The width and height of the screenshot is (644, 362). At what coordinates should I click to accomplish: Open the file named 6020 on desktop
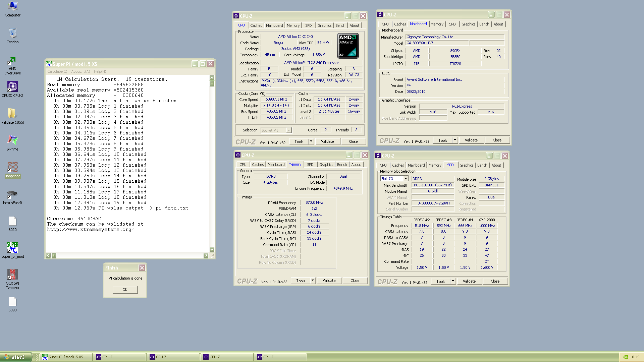tap(12, 223)
